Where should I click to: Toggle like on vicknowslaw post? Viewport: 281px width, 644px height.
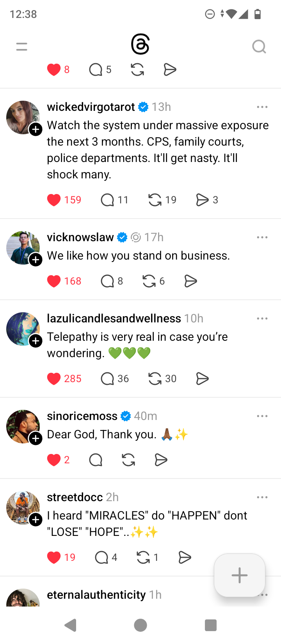click(x=54, y=281)
